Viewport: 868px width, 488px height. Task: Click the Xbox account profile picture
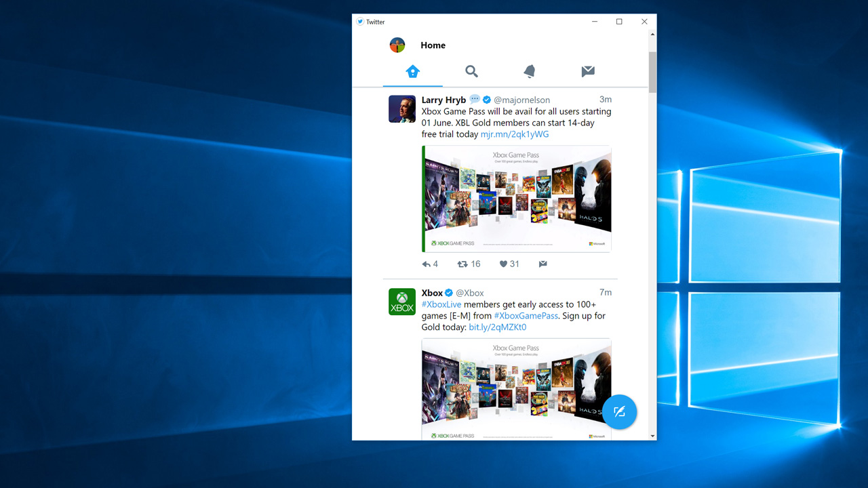[401, 302]
